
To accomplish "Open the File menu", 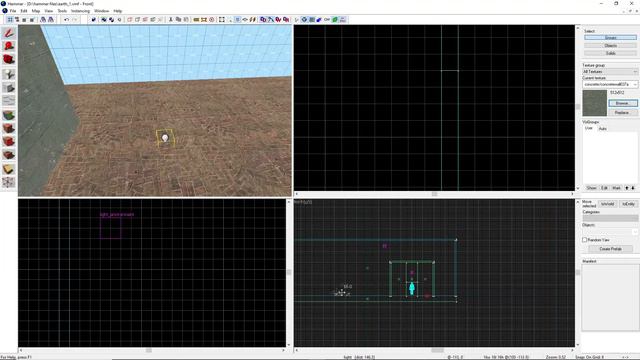I will click(13, 11).
